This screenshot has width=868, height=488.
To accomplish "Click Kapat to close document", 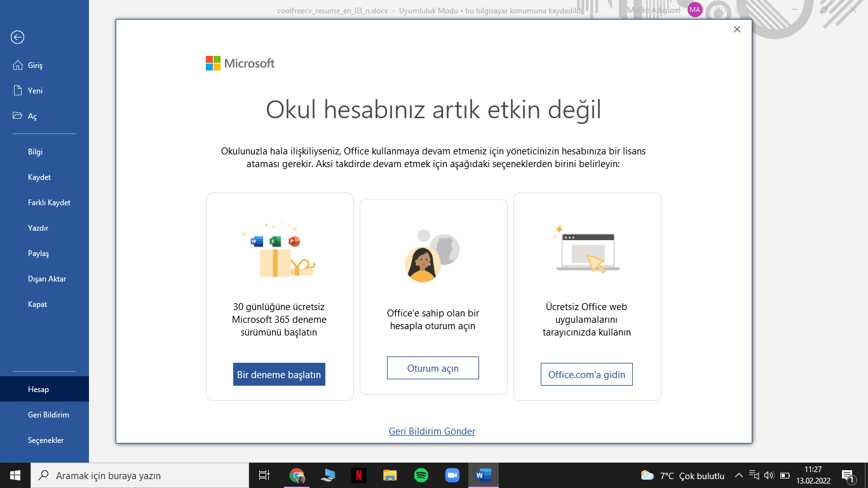I will [x=44, y=304].
